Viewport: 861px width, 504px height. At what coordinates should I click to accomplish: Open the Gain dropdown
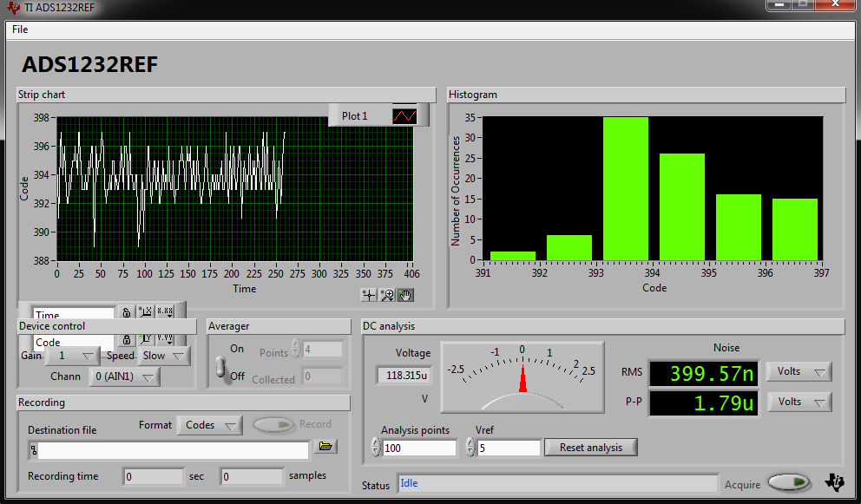tap(74, 356)
